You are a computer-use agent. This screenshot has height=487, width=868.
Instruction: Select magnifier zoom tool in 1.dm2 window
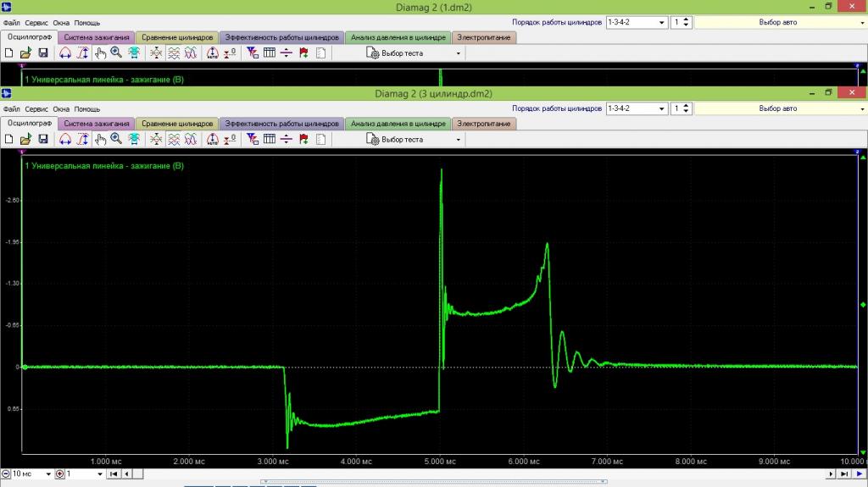click(x=116, y=53)
